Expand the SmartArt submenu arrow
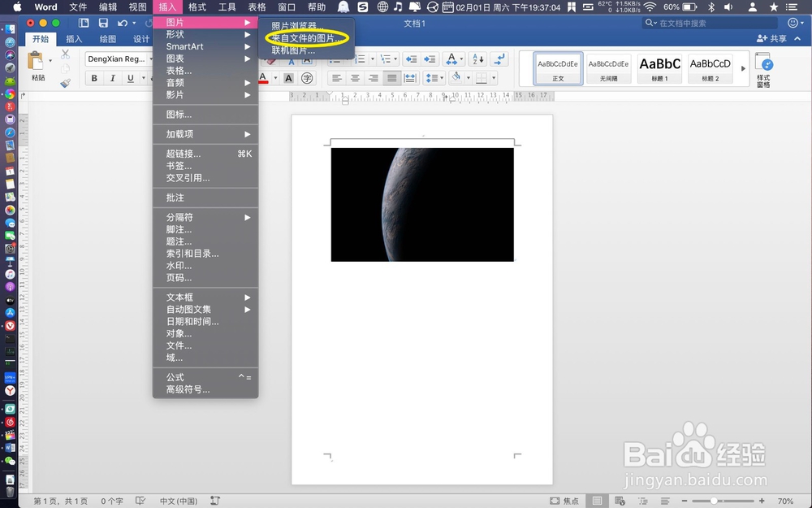The width and height of the screenshot is (812, 508). coord(247,46)
